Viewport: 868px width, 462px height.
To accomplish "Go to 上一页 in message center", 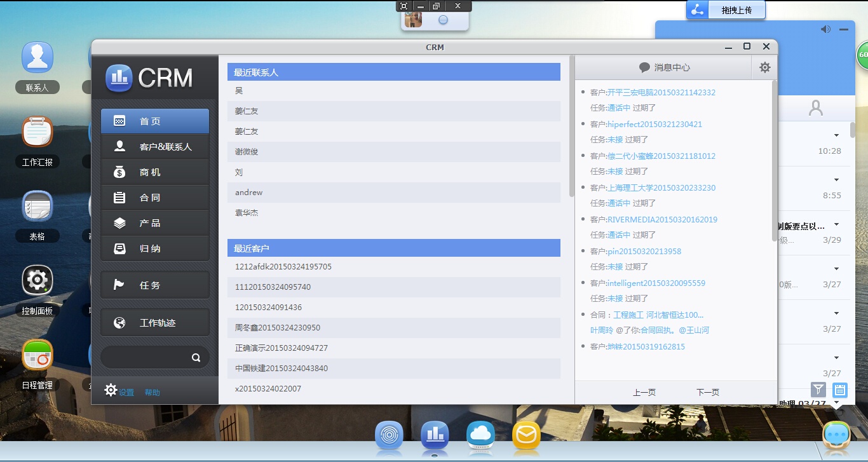I will pos(644,393).
